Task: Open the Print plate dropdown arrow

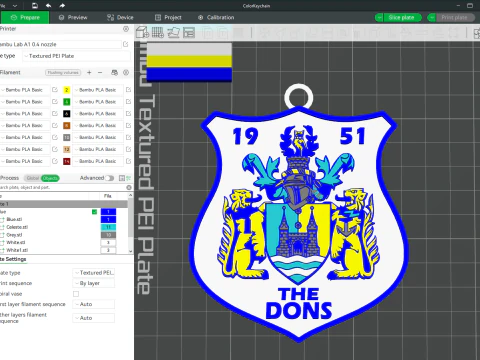Action: pos(432,17)
